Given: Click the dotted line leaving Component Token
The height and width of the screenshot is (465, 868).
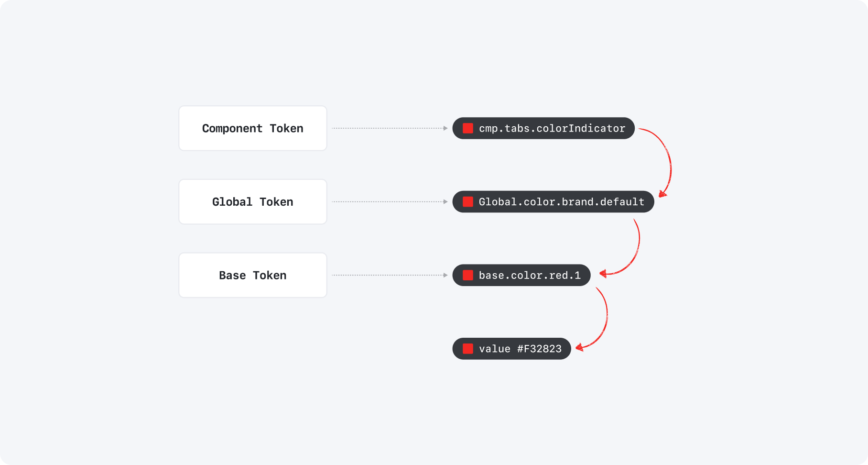Looking at the screenshot, I should tap(387, 128).
